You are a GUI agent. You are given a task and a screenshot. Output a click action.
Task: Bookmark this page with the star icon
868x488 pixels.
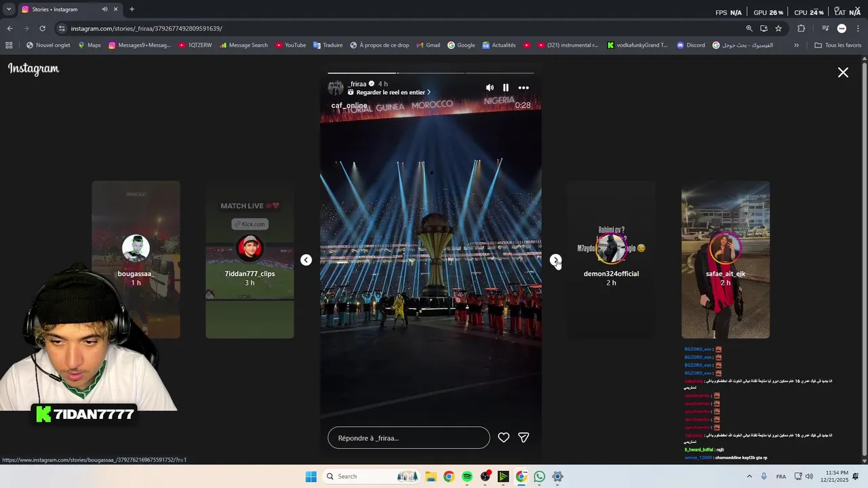778,28
